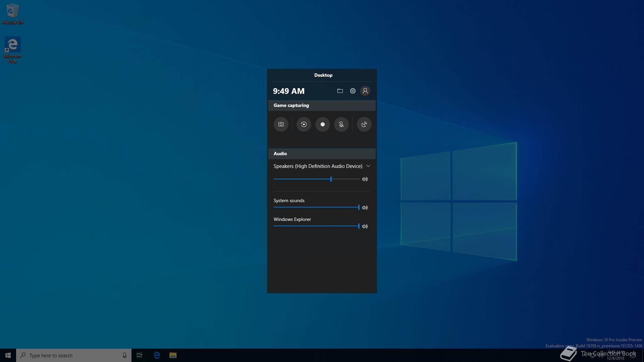Adjust the System sounds volume slider
The height and width of the screenshot is (362, 644).
click(316, 207)
